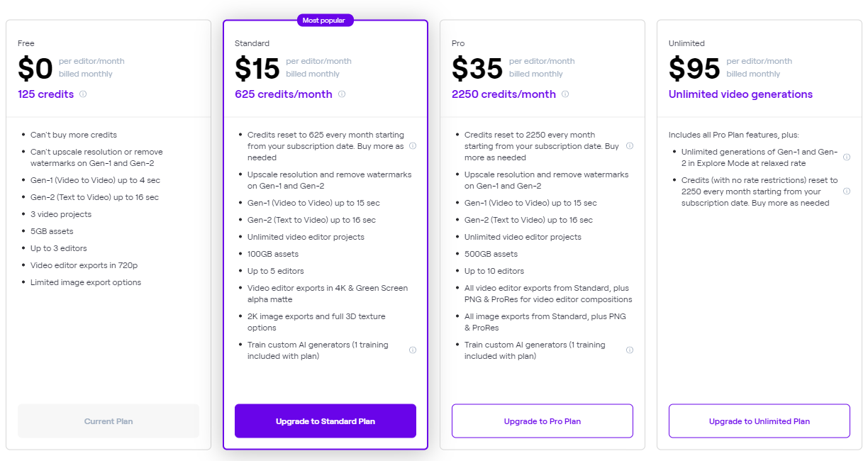Show info for Pro custom AI generators
The image size is (868, 461).
coord(630,350)
